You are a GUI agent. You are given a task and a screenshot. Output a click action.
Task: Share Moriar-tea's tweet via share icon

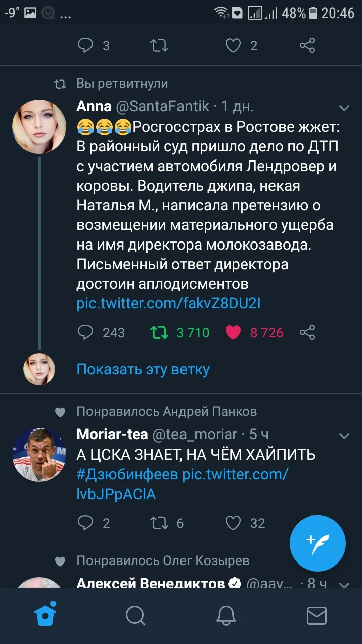[x=307, y=523]
